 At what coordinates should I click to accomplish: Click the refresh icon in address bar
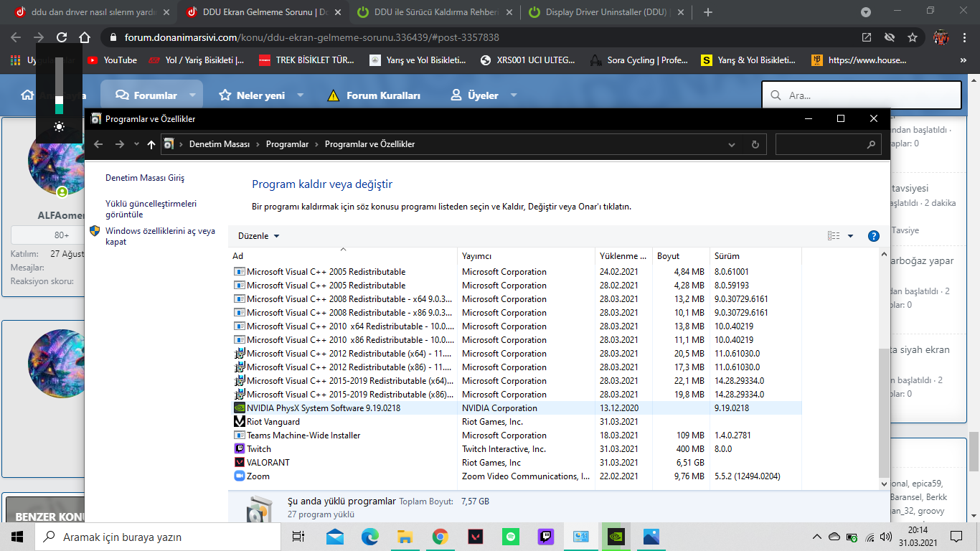pyautogui.click(x=755, y=144)
